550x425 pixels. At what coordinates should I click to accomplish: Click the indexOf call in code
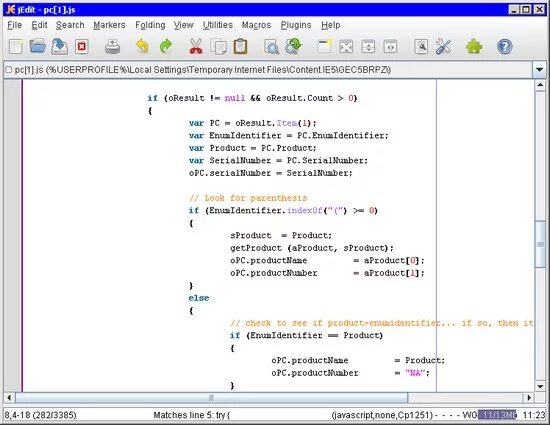305,210
